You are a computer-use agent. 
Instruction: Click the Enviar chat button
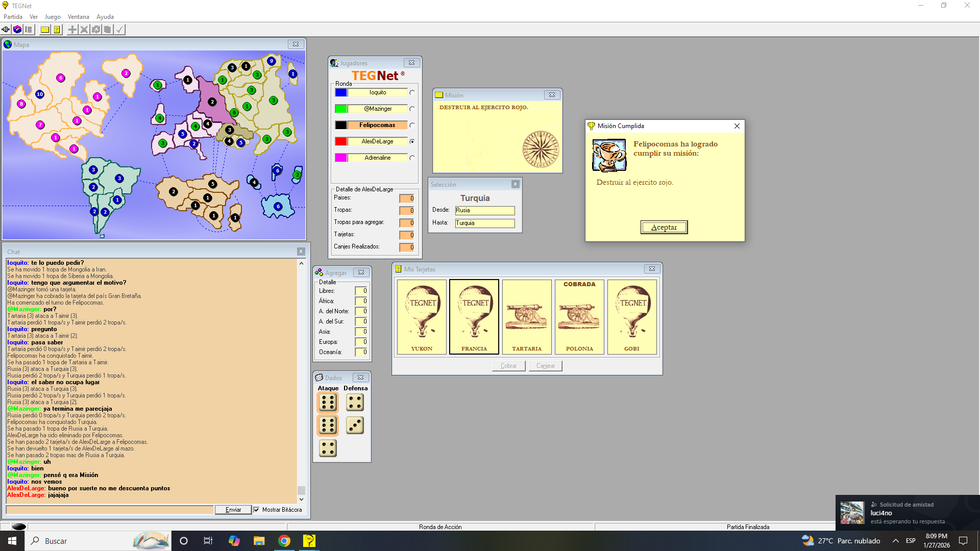point(233,510)
